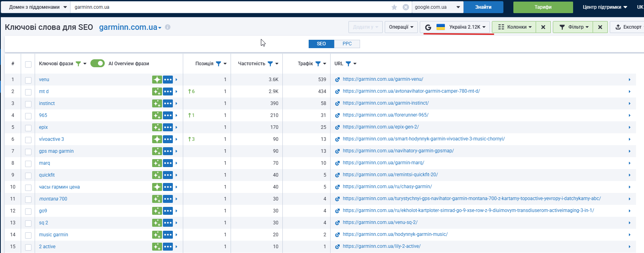The width and height of the screenshot is (644, 253).
Task: Click the filter funnel on Трафік column
Action: [x=318, y=64]
